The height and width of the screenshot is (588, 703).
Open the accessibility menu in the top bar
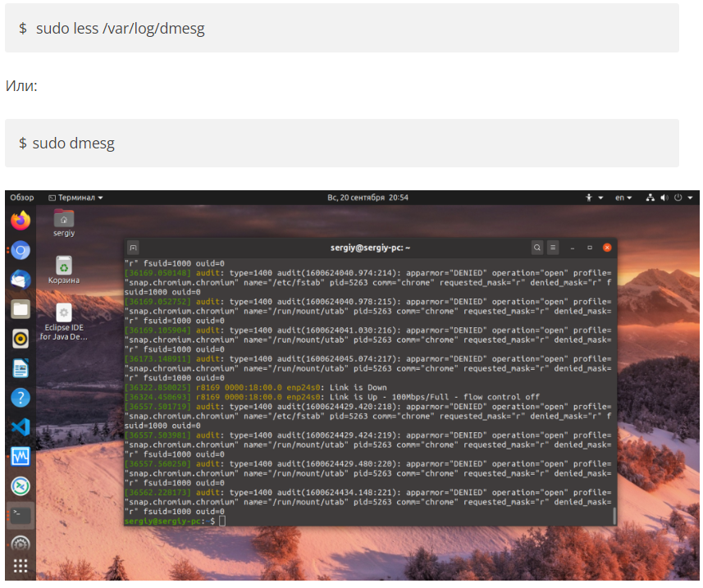pos(594,198)
